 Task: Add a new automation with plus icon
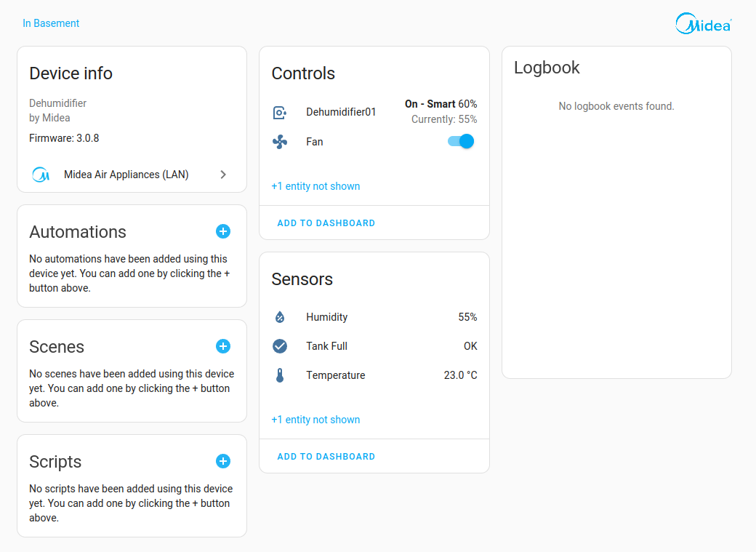tap(223, 231)
